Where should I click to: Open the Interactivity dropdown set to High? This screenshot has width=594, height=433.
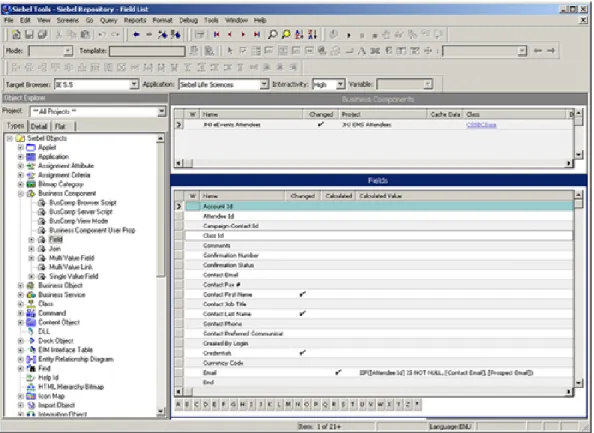pyautogui.click(x=341, y=84)
